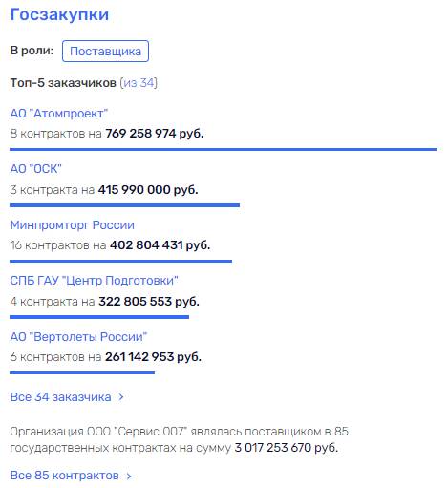The height and width of the screenshot is (488, 448).
Task: Click the blue bar under АО ОСК
Action: 124,205
